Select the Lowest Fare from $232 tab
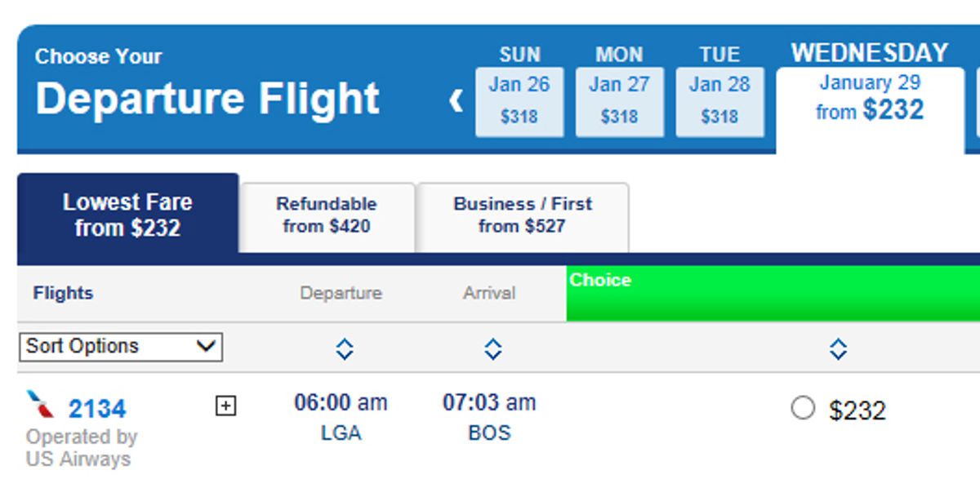The image size is (980, 488). coord(127,215)
